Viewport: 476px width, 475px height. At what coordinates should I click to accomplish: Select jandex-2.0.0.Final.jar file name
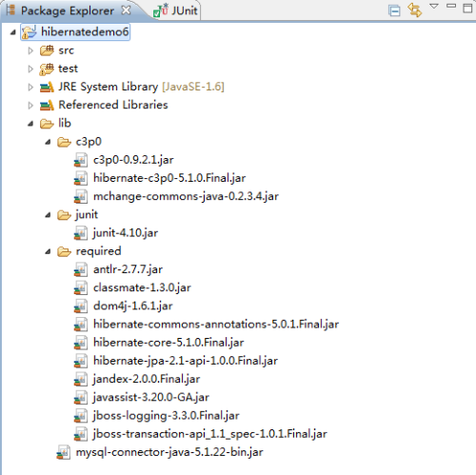[x=147, y=380]
